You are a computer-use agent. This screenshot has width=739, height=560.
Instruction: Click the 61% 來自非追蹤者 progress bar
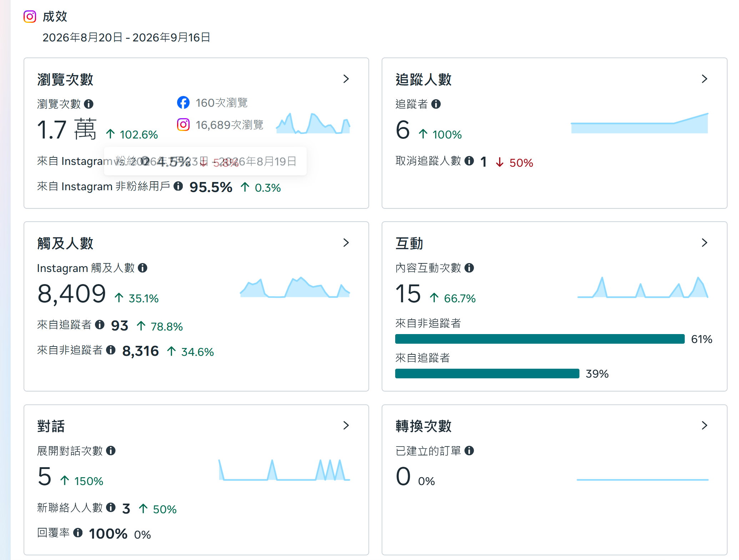click(540, 339)
